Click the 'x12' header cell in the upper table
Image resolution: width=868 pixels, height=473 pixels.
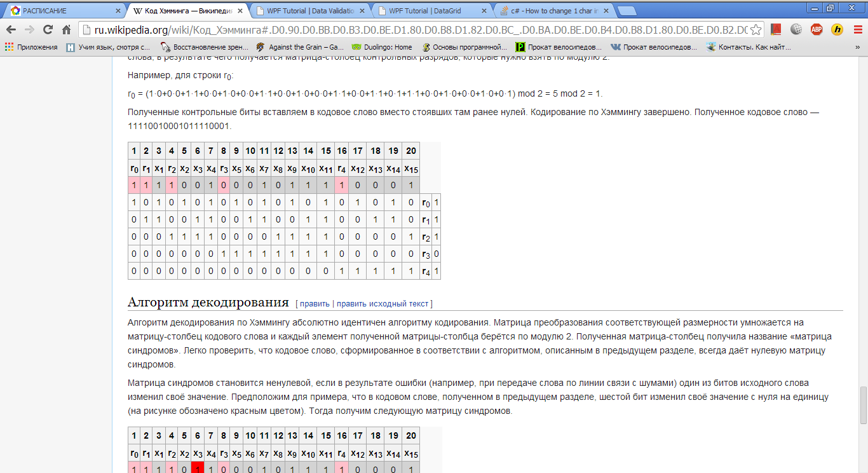click(x=358, y=168)
